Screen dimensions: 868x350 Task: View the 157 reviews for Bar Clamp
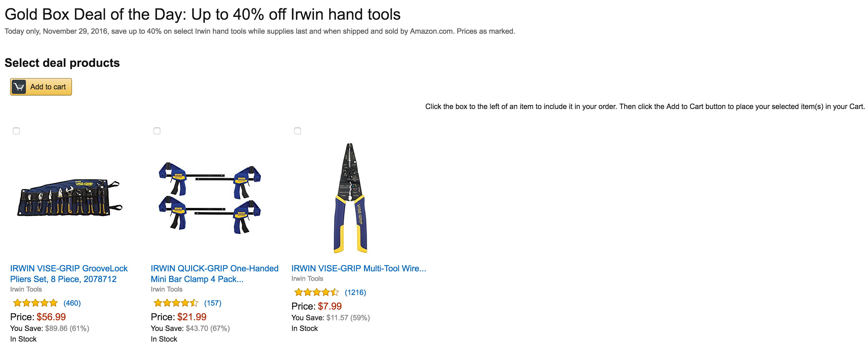coord(213,303)
